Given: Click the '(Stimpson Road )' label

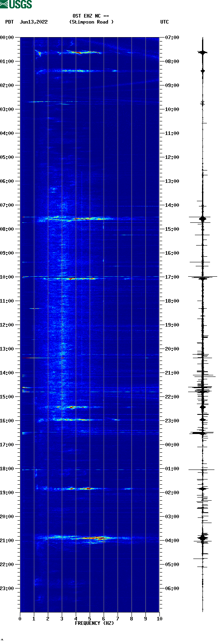Looking at the screenshot, I should 91,22.
